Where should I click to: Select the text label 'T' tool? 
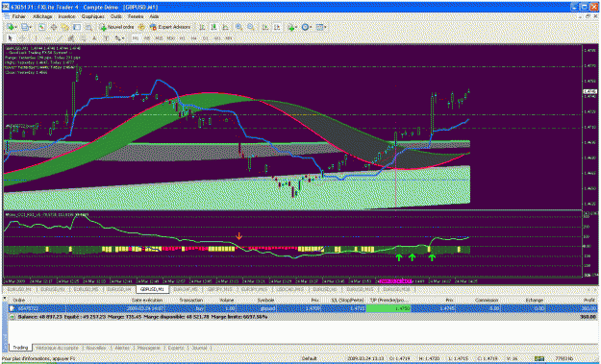[x=107, y=37]
